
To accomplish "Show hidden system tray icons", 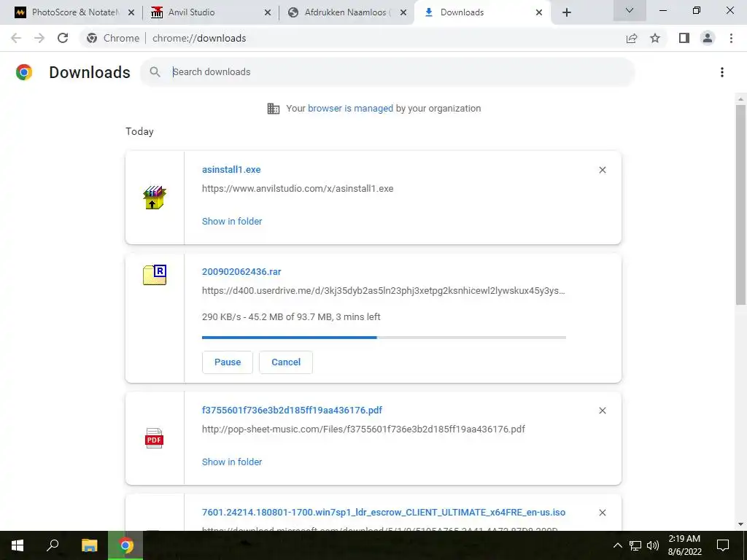I will click(617, 545).
